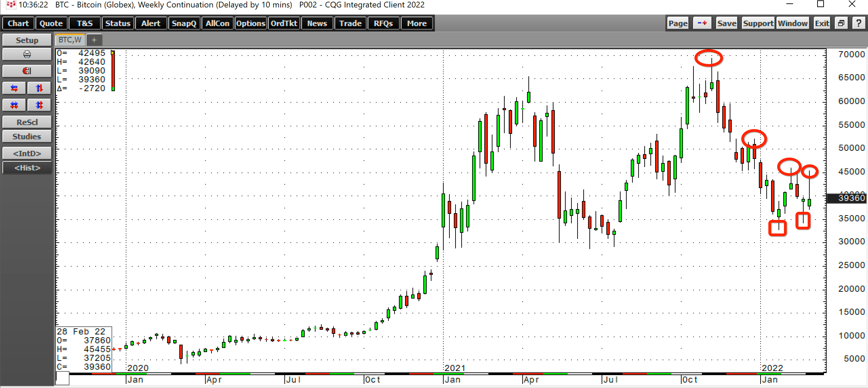Toggle the <Hist> historical mode button

coord(27,167)
